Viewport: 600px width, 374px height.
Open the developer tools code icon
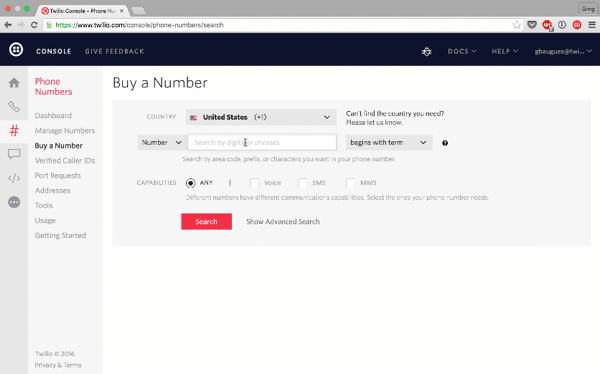[x=14, y=178]
